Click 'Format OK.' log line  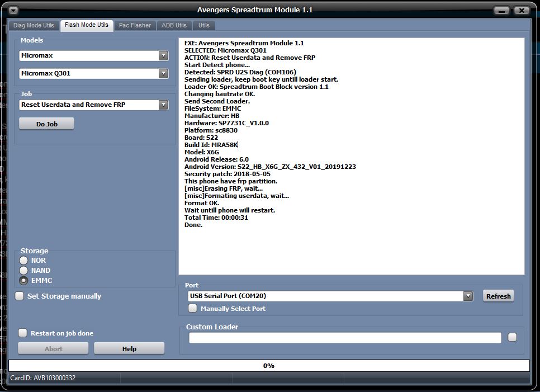point(202,203)
